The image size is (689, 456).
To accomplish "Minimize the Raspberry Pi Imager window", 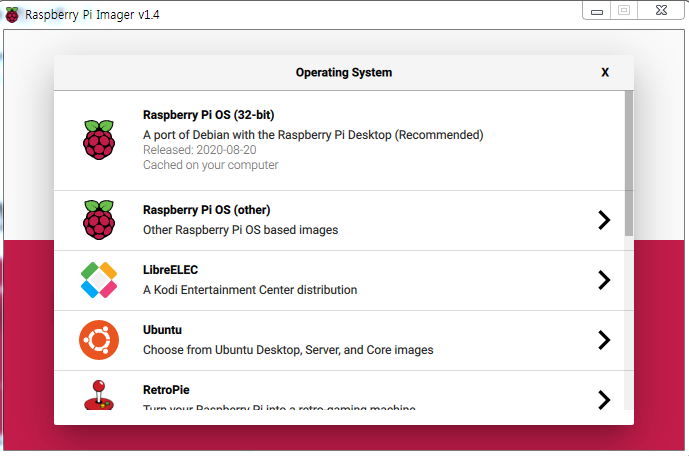I will point(597,11).
